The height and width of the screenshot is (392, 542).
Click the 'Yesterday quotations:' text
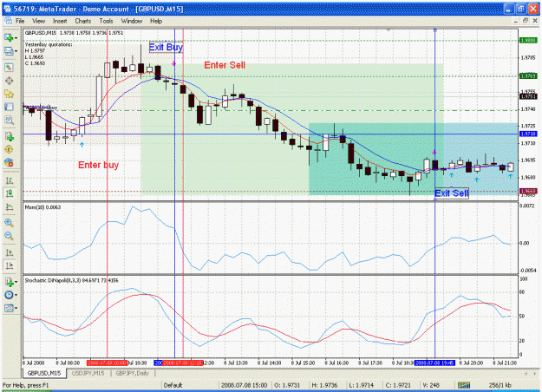[49, 44]
